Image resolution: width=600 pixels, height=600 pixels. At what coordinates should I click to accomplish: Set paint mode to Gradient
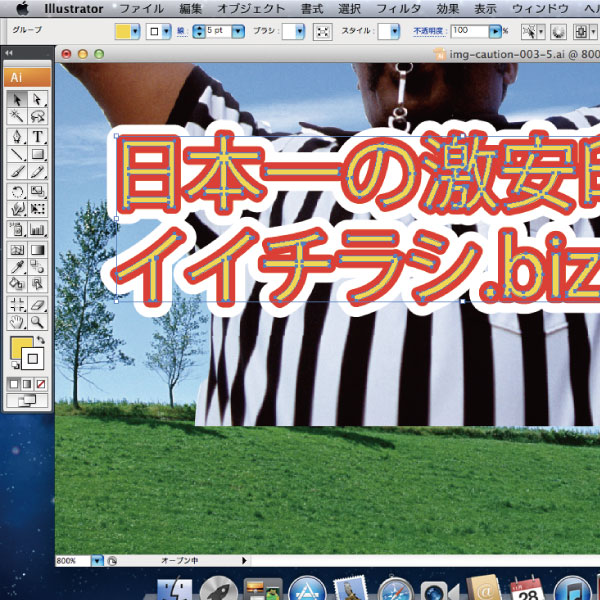pyautogui.click(x=27, y=384)
